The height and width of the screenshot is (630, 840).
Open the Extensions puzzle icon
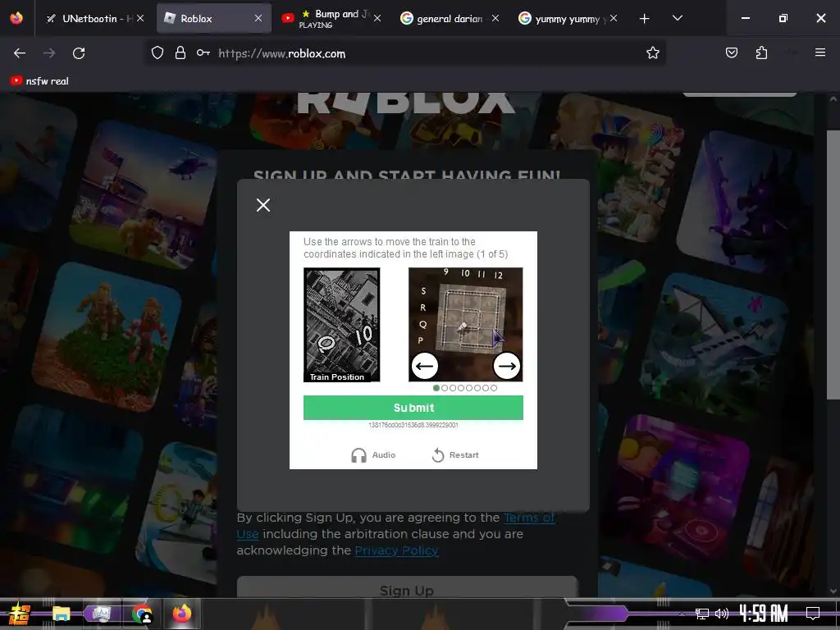(x=761, y=53)
